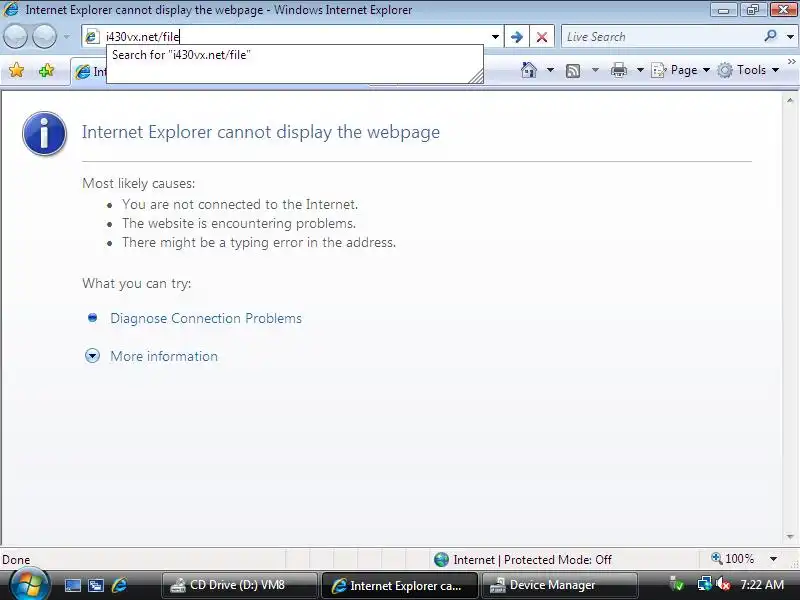Launch Internet Explorer from quick launch
This screenshot has height=600, width=800.
[119, 585]
